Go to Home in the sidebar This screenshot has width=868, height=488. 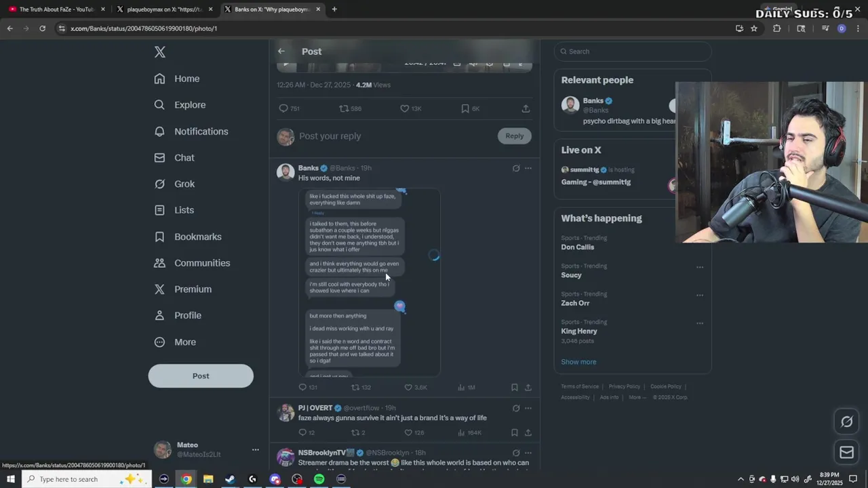[x=177, y=79]
